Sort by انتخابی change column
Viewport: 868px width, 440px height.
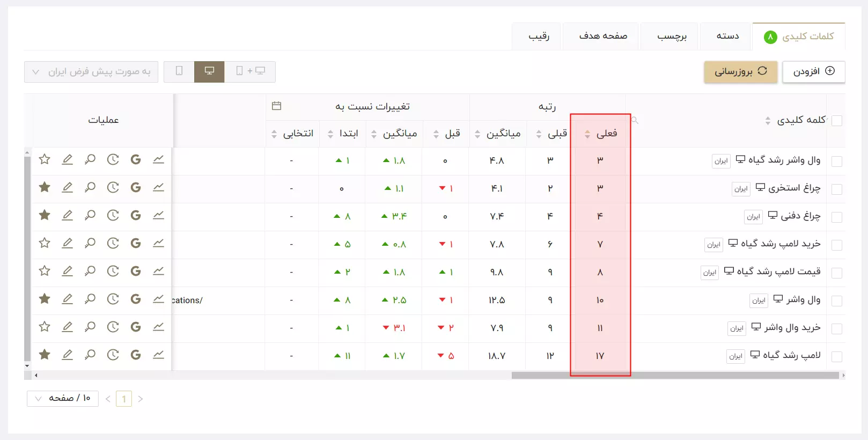click(x=274, y=134)
